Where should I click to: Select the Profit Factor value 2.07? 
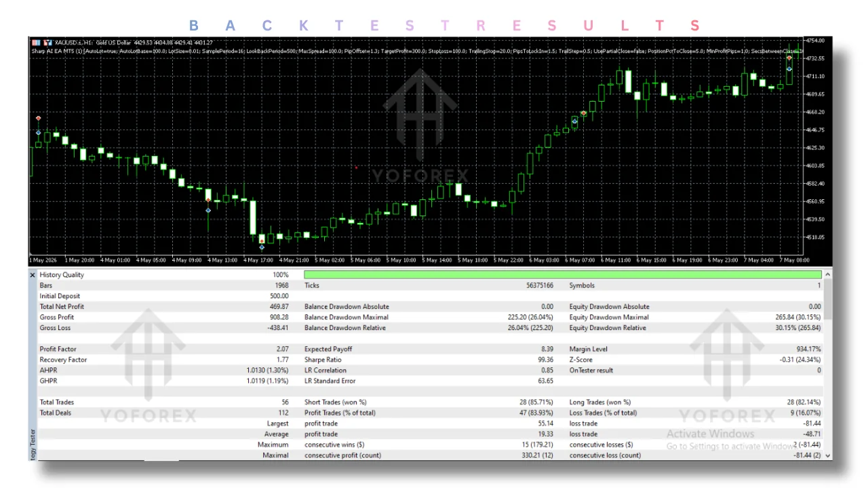pos(282,349)
